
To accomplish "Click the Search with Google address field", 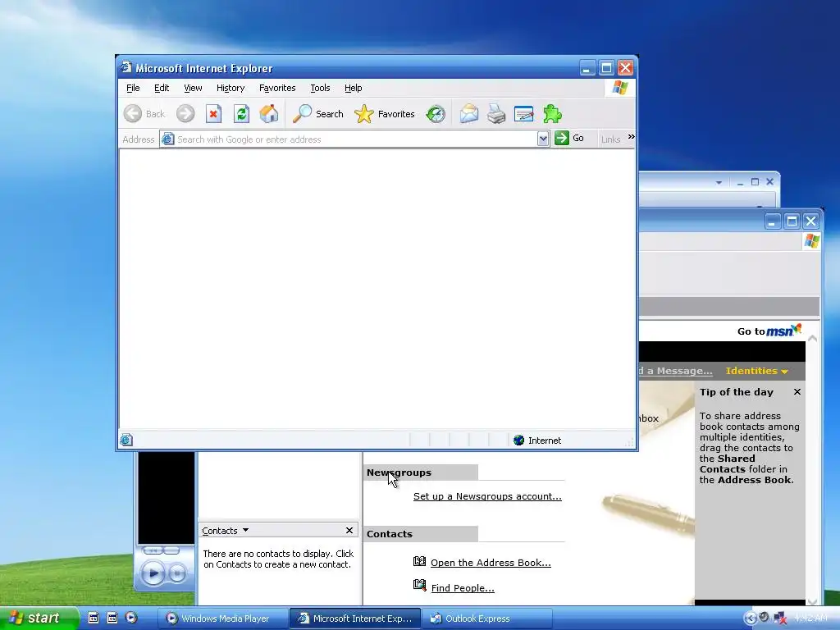I will point(356,139).
